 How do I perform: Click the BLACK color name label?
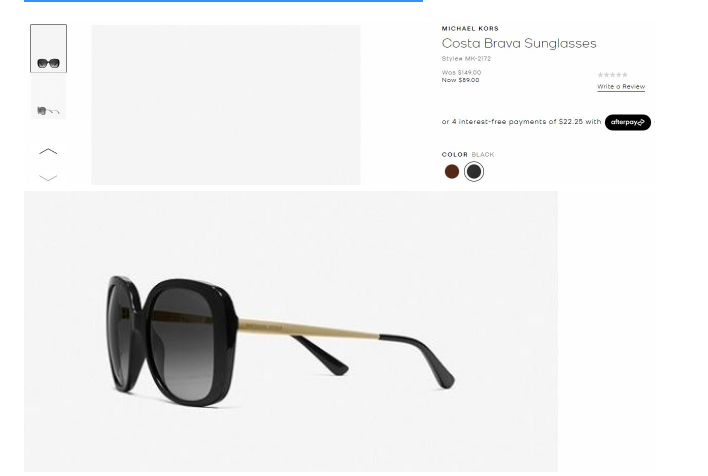[x=483, y=154]
